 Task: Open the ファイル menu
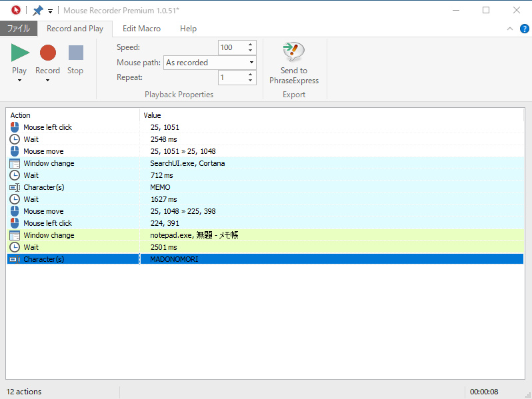coord(19,29)
